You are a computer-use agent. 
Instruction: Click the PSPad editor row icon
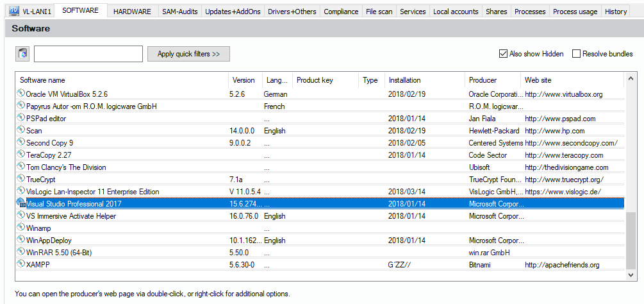(x=21, y=118)
